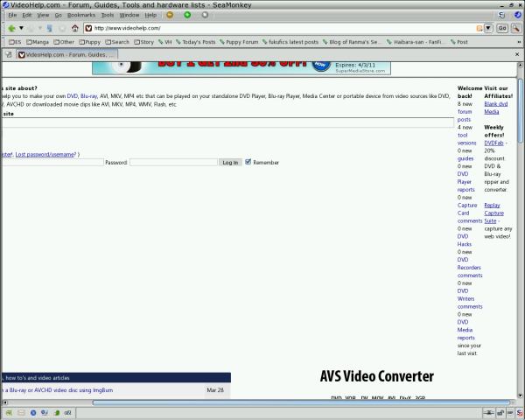Close the current tab with X
525x420 pixels.
[517, 54]
